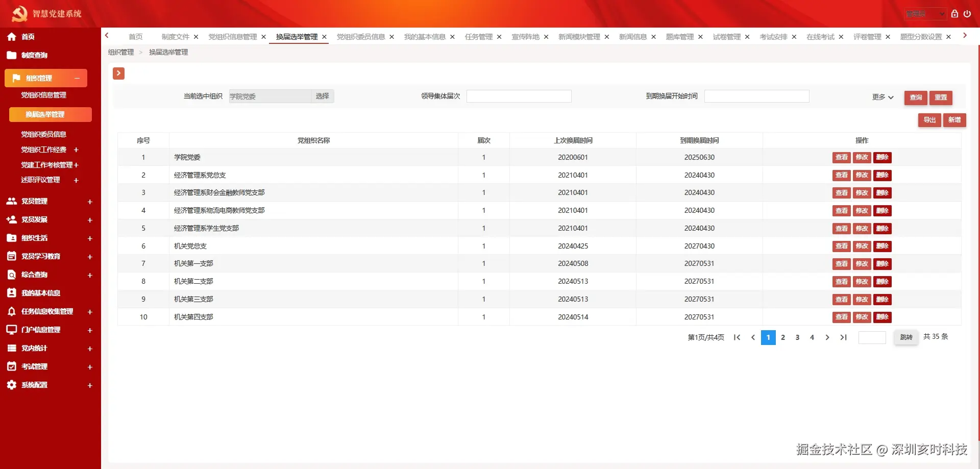980x469 pixels.
Task: Click the 我的基本信息 profile icon
Action: pyautogui.click(x=11, y=293)
